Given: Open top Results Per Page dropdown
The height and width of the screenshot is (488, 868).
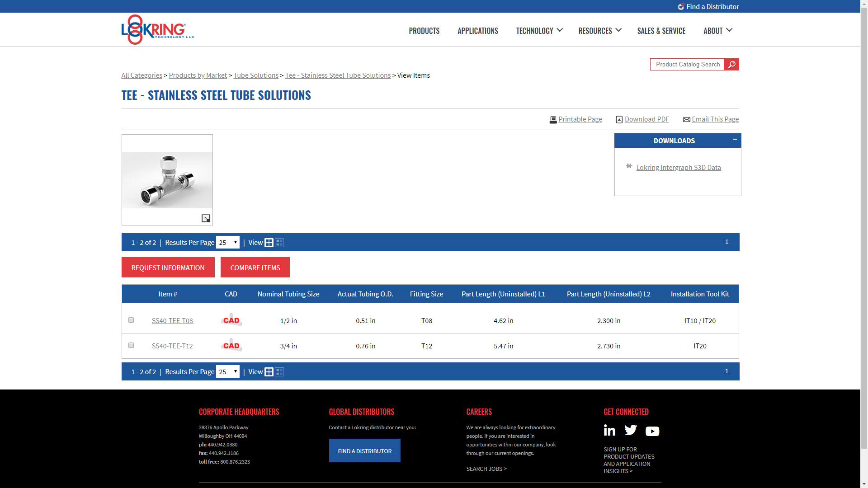Looking at the screenshot, I should point(228,243).
